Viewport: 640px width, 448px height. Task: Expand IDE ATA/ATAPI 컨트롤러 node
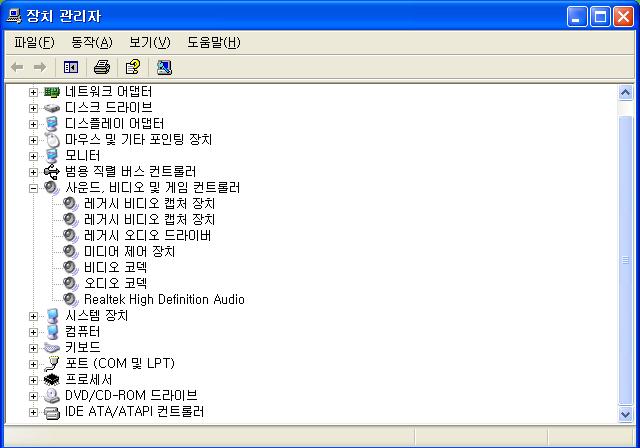click(33, 412)
